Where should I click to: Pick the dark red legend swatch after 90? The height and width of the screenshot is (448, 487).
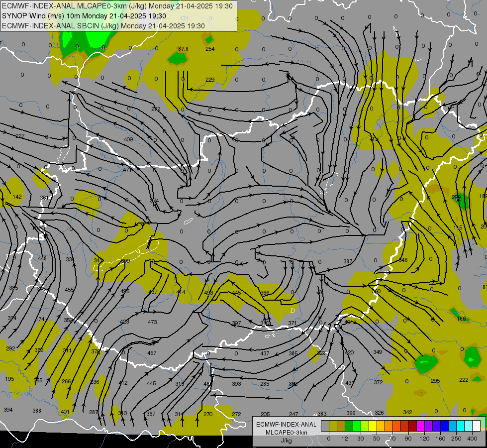[x=412, y=426]
